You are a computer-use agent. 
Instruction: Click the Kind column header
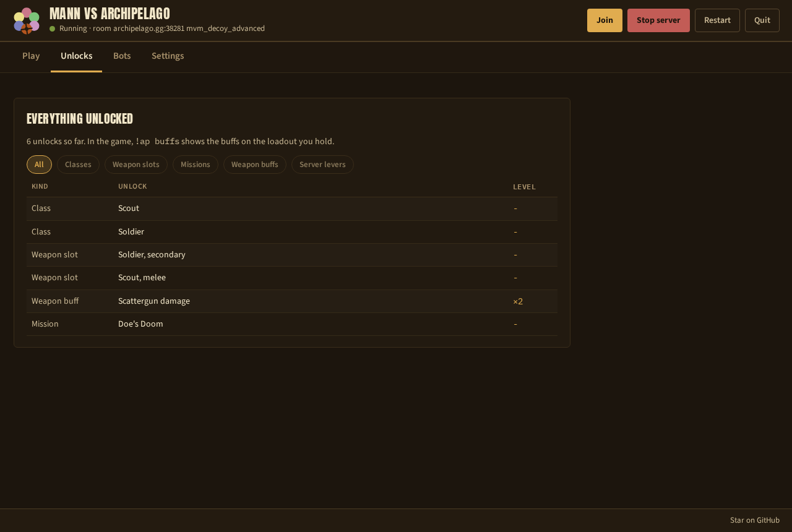coord(40,187)
